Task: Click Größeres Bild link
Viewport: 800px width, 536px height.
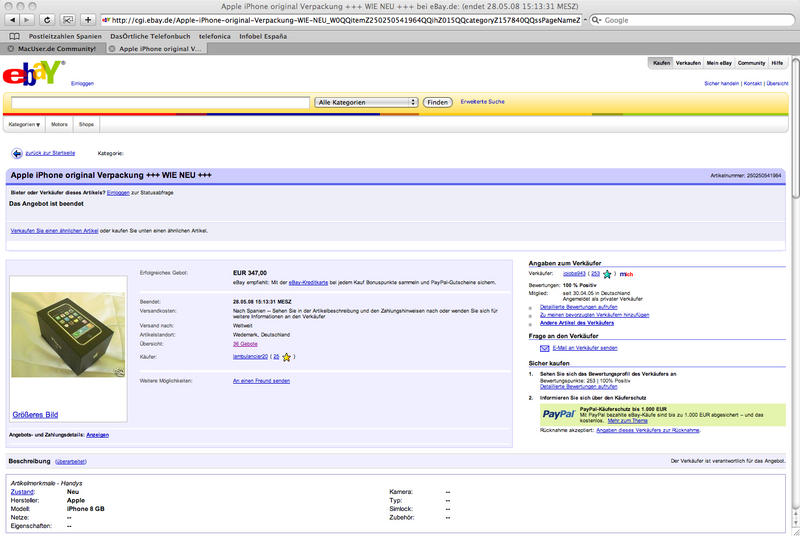Action: tap(35, 415)
